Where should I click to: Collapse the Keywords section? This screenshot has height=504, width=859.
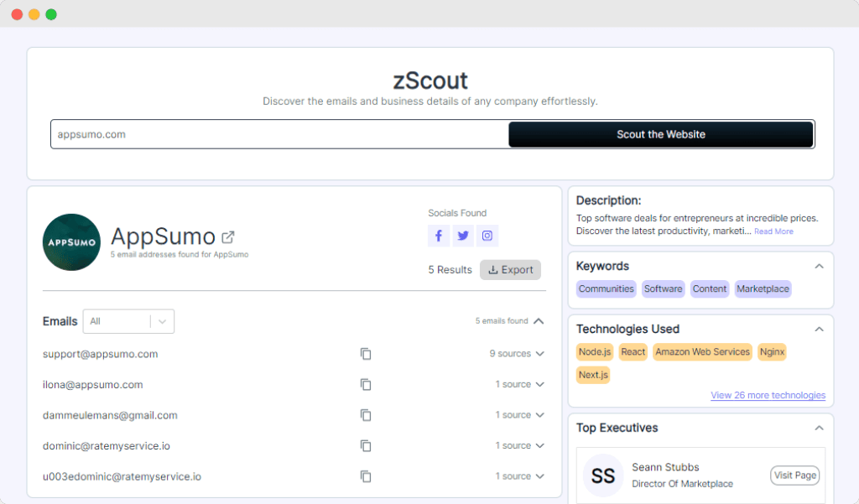click(819, 266)
